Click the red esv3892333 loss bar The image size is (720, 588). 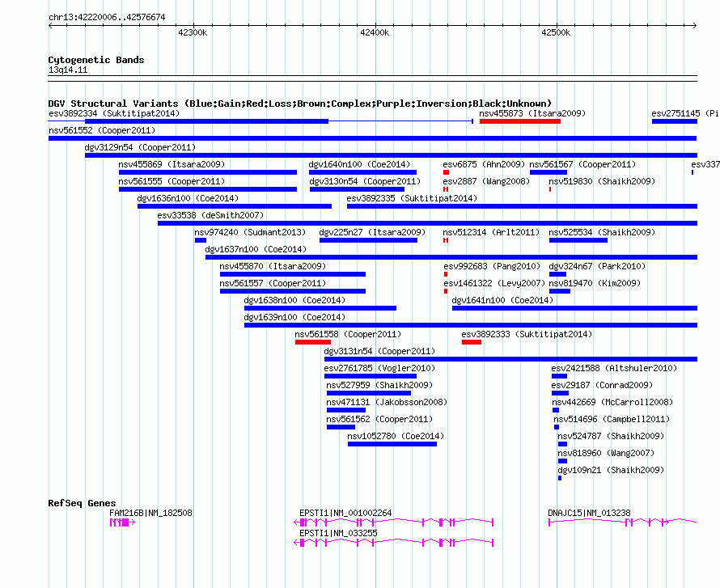pyautogui.click(x=472, y=342)
